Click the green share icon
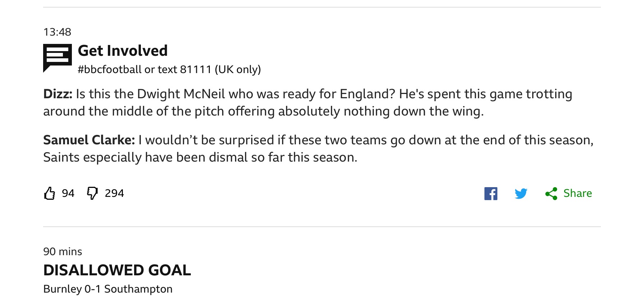 [x=551, y=194]
